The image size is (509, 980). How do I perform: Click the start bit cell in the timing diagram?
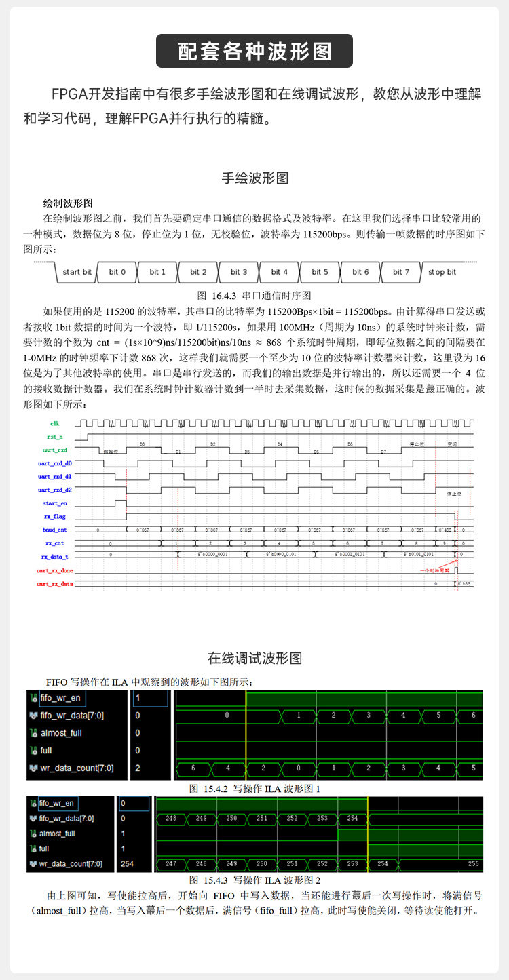tap(77, 272)
